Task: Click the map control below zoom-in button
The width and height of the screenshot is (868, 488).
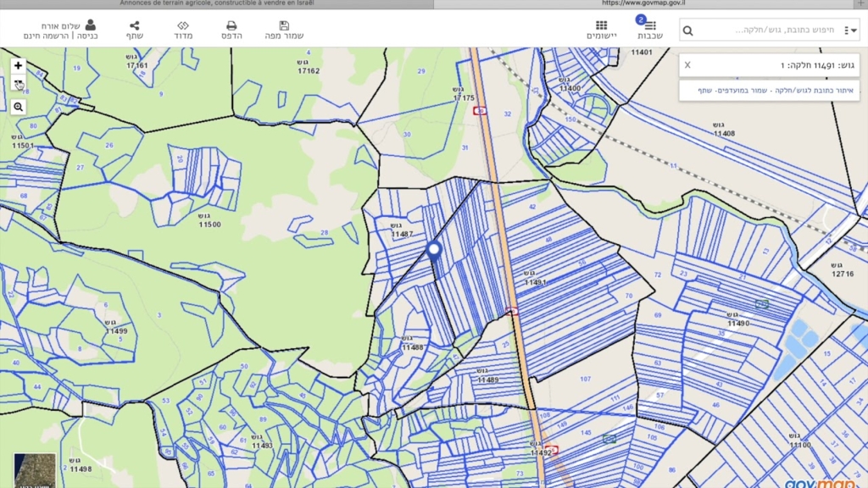Action: (18, 85)
